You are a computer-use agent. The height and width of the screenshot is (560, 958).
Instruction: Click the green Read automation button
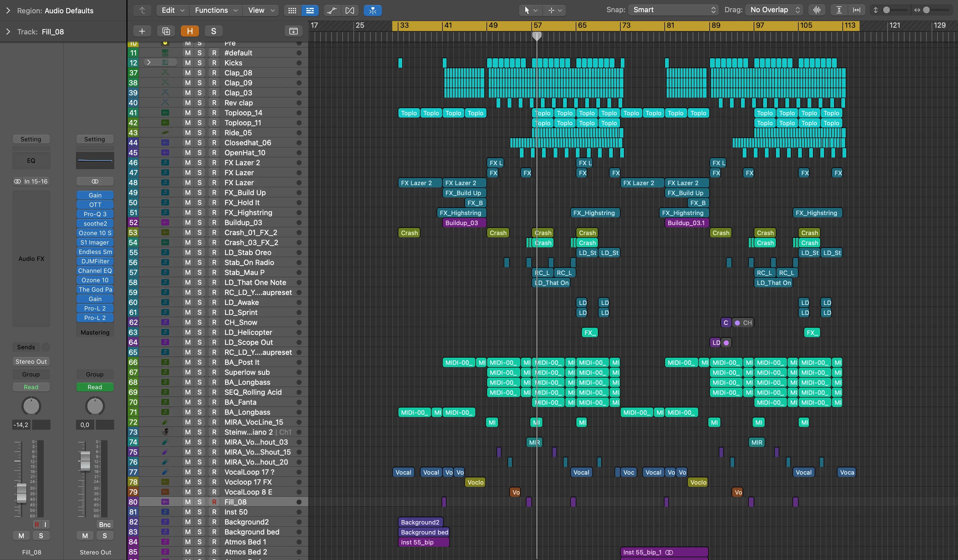coord(95,387)
